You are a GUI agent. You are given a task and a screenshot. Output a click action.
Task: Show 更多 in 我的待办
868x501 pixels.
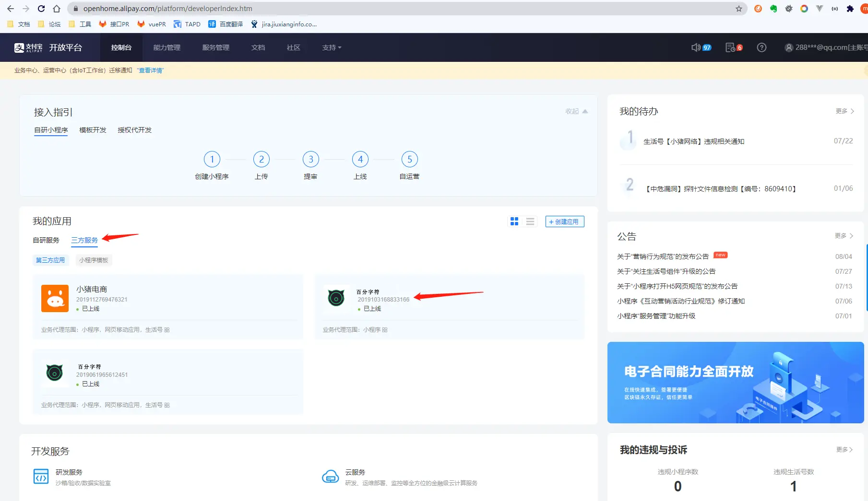tap(844, 111)
